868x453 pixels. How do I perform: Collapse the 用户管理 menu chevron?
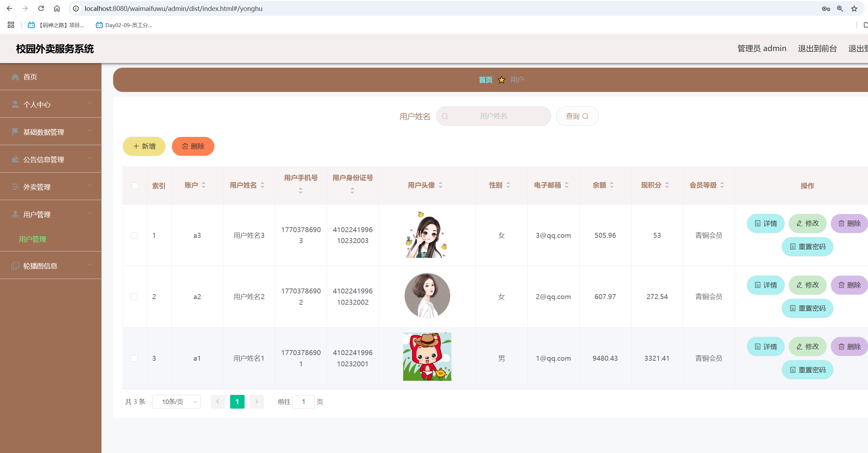(x=90, y=213)
